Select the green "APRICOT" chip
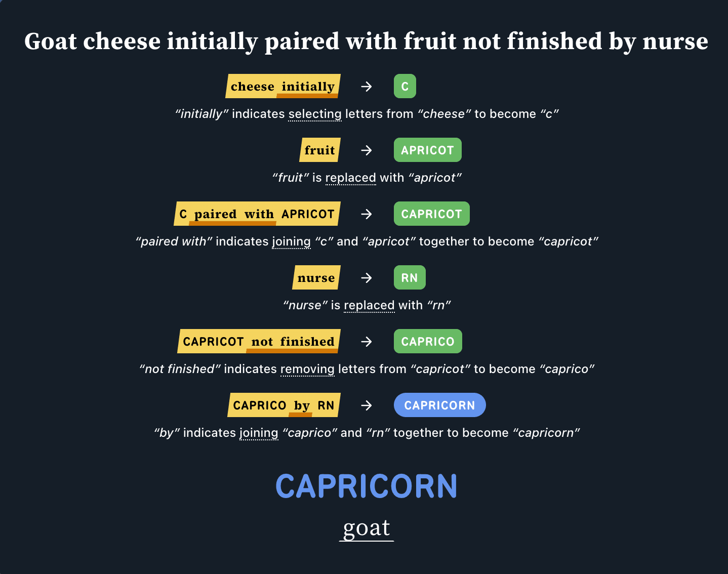Screen dimensions: 728x574 tap(427, 150)
